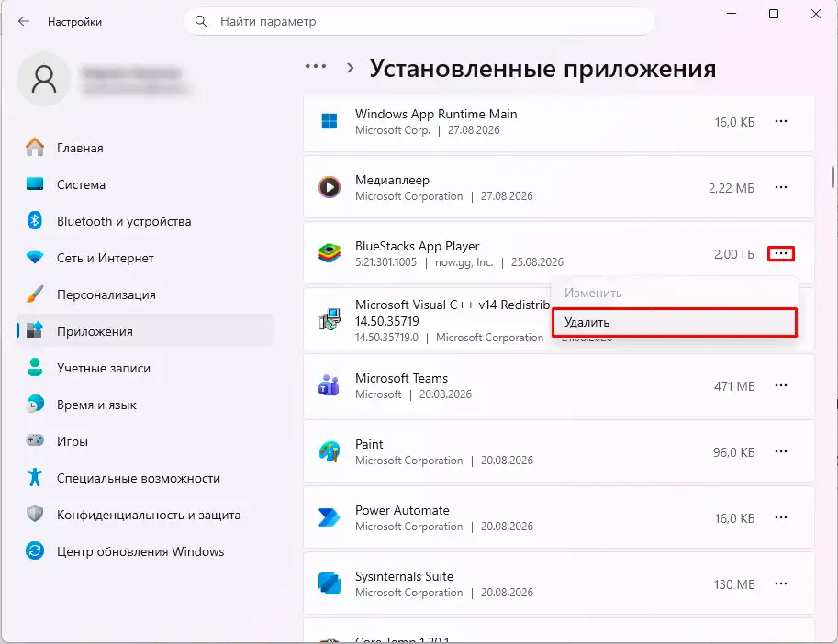Select the 'Приложения' section

pyautogui.click(x=144, y=331)
